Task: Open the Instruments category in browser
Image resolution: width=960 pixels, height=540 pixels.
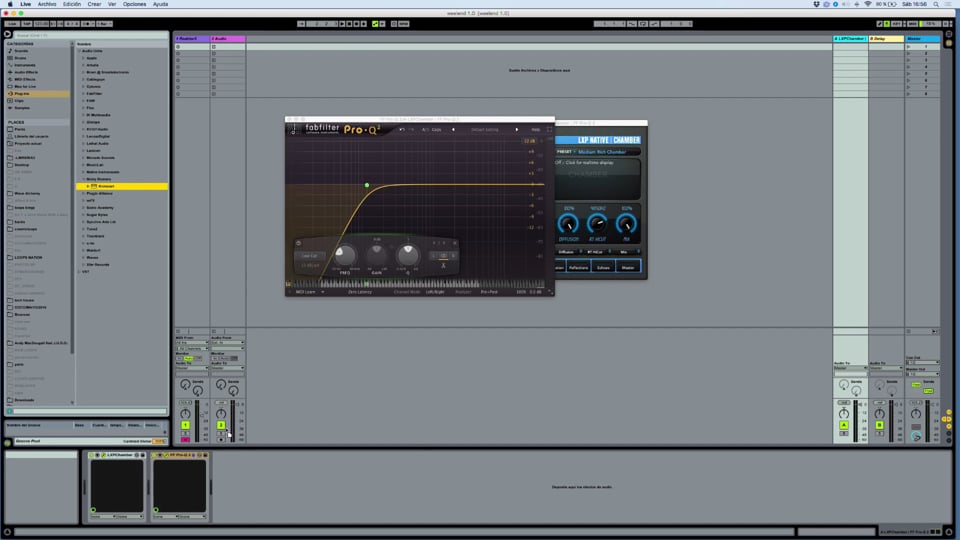Action: coord(25,65)
